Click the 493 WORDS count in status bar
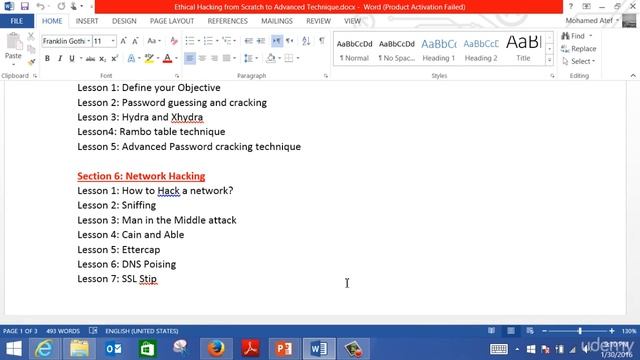Viewport: 640px width, 360px height. pyautogui.click(x=63, y=331)
